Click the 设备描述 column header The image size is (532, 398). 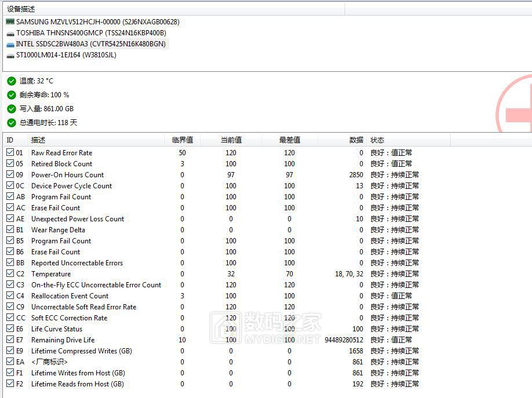pyautogui.click(x=21, y=9)
